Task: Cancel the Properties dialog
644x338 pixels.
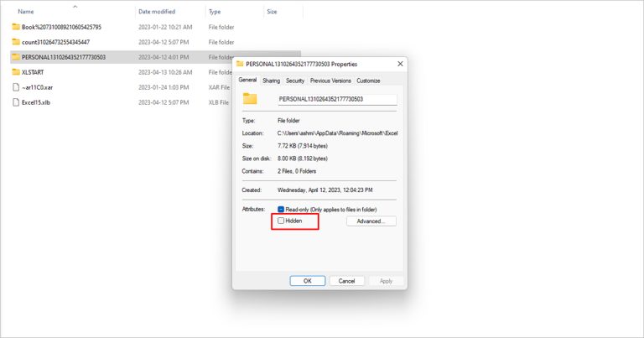Action: [346, 281]
